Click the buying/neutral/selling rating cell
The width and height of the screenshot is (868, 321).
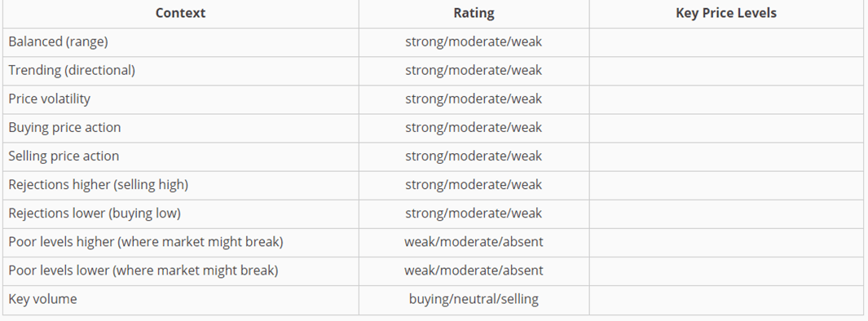click(x=474, y=300)
